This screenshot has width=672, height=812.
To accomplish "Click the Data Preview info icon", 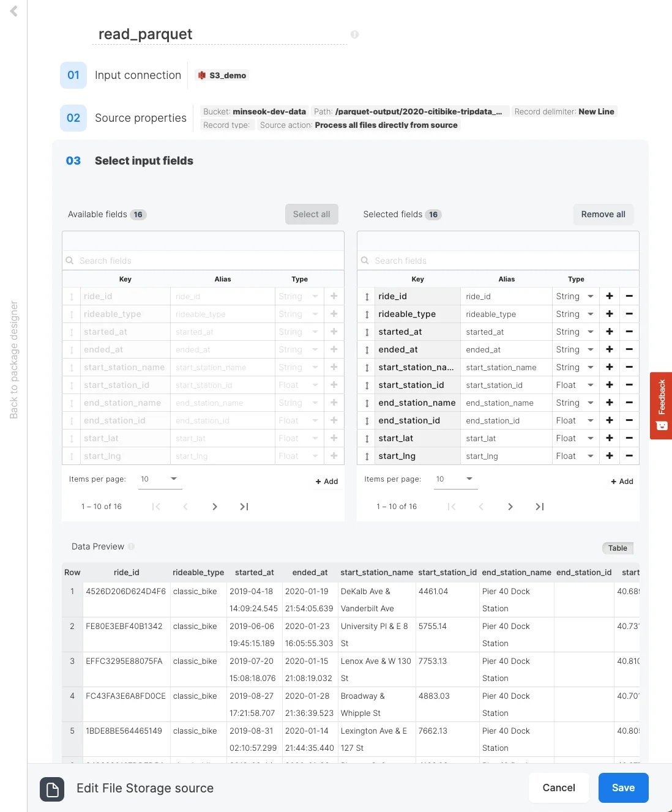I will pyautogui.click(x=131, y=546).
